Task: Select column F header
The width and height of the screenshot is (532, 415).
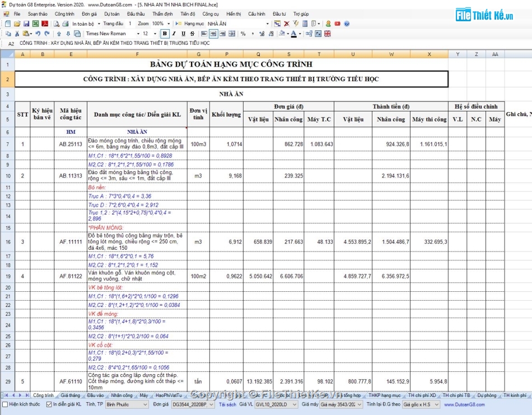Action: tap(137, 54)
